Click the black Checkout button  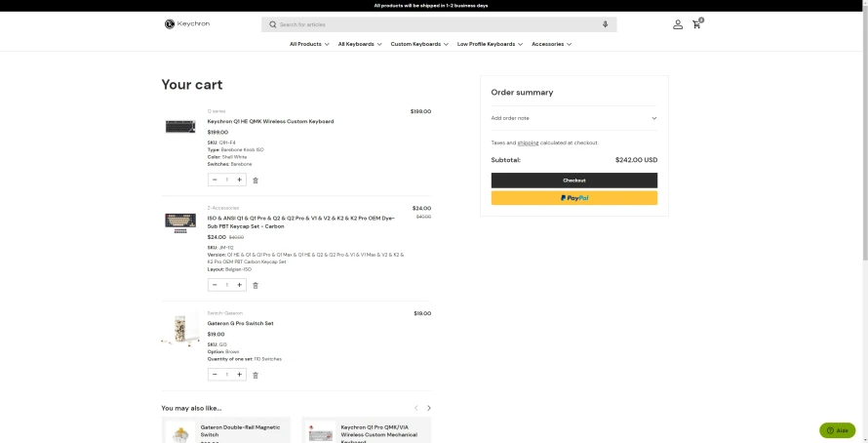pyautogui.click(x=574, y=181)
